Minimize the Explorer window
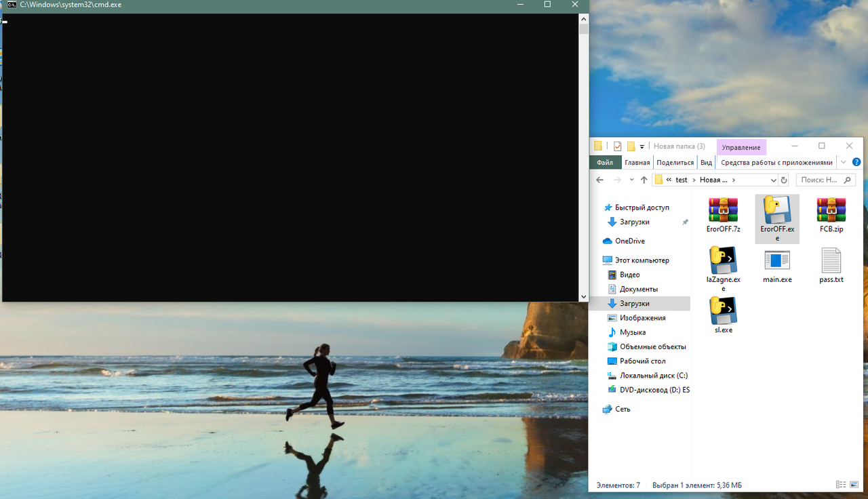This screenshot has width=868, height=499. pyautogui.click(x=794, y=146)
